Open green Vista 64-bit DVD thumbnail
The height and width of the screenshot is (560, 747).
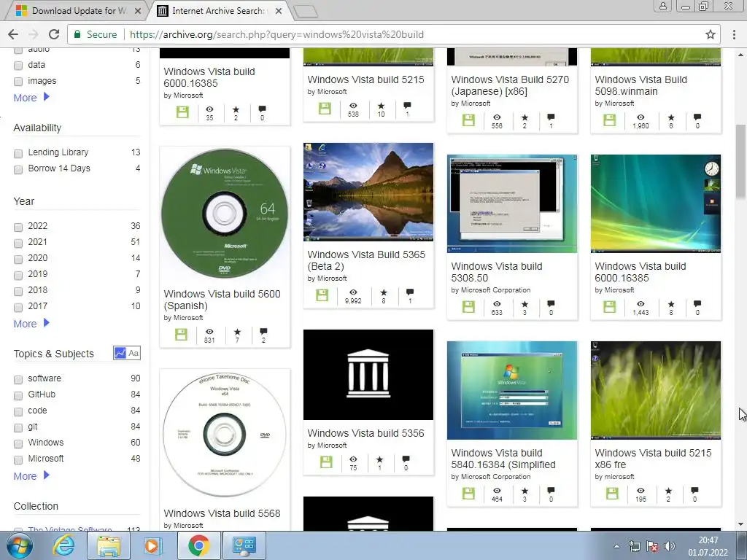[x=225, y=213]
